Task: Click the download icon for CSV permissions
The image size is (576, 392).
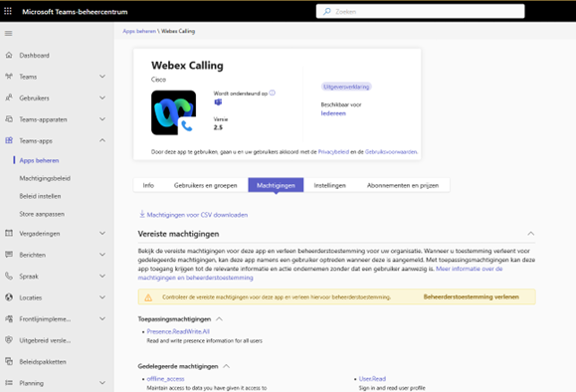Action: click(x=142, y=214)
